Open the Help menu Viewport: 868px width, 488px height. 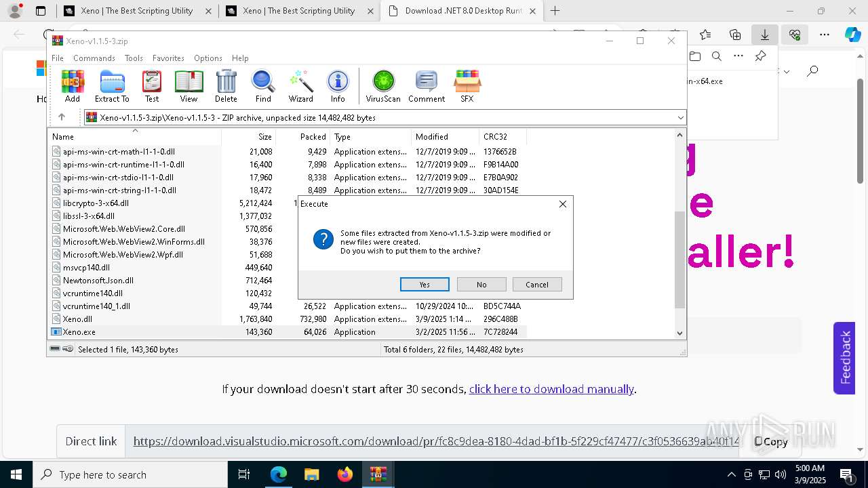click(x=240, y=58)
